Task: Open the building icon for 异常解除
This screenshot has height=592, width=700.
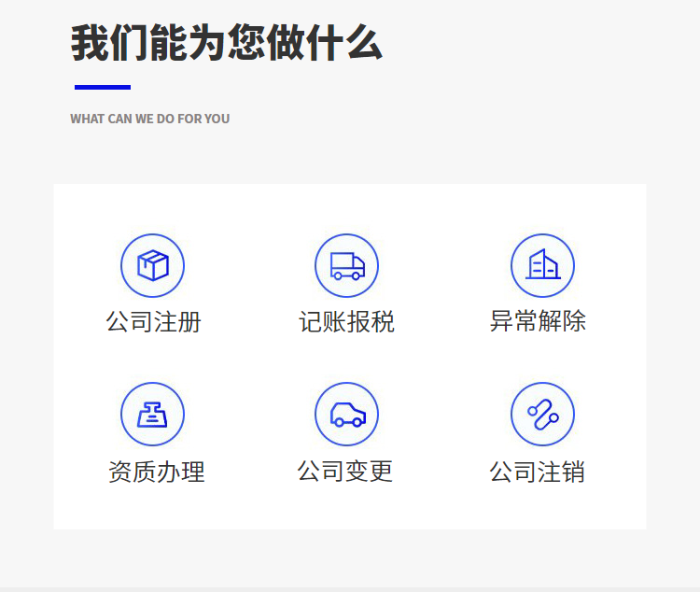Action: tap(542, 265)
